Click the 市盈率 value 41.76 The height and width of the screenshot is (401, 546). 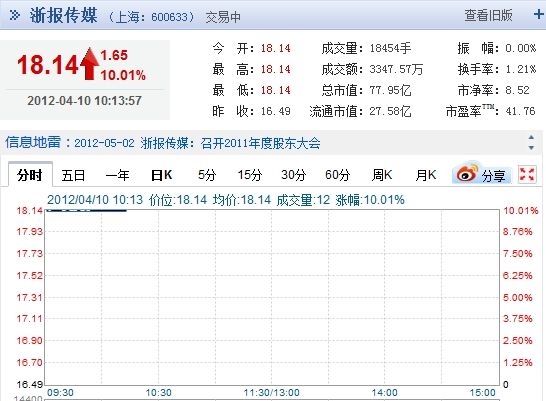tap(520, 111)
